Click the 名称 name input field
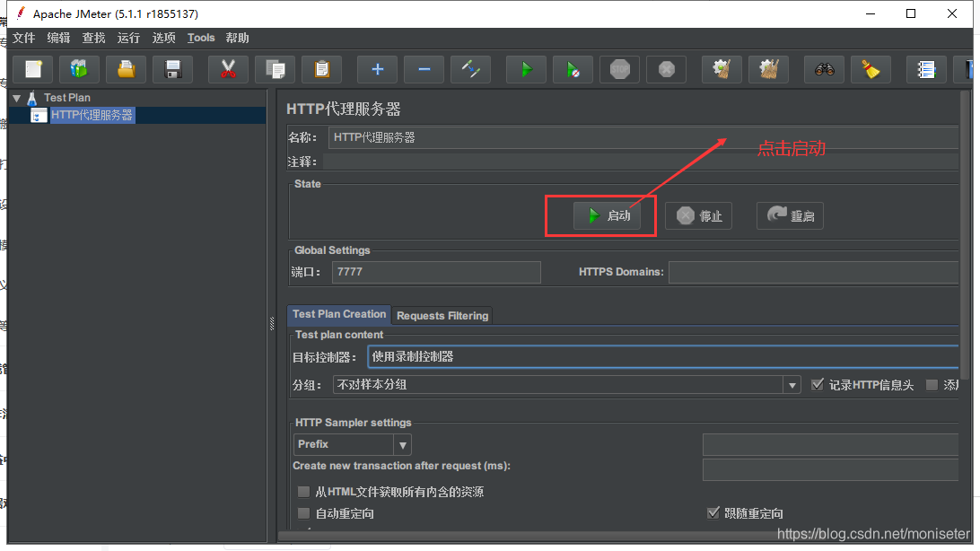 [643, 137]
